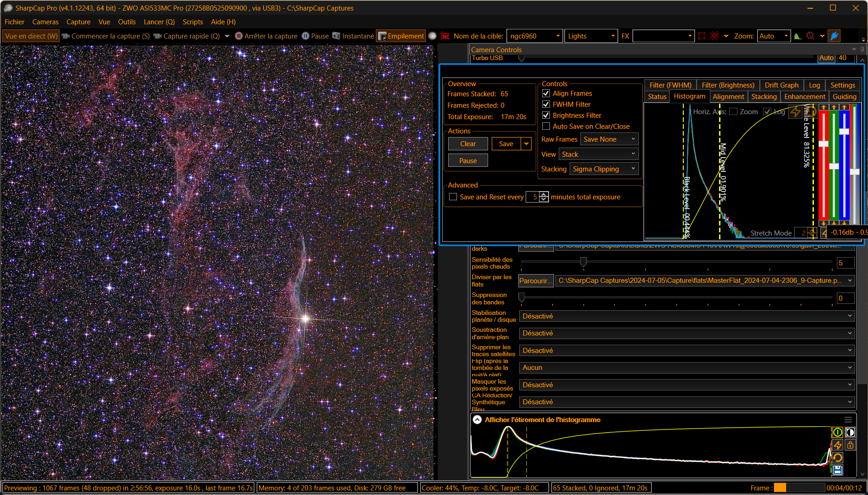This screenshot has height=495, width=868.
Task: Toggle the FWHM Filter checkbox
Action: tap(546, 104)
